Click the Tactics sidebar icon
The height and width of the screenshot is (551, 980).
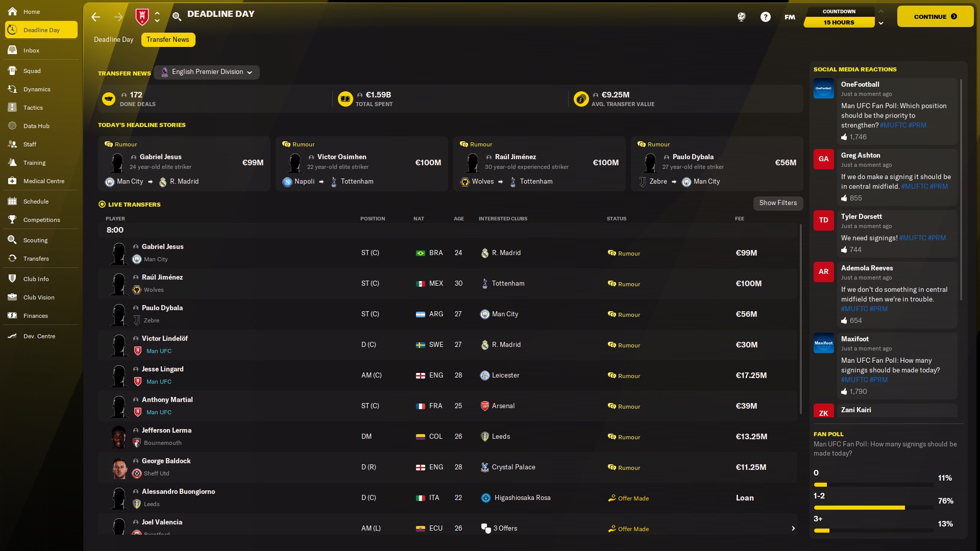(x=13, y=108)
